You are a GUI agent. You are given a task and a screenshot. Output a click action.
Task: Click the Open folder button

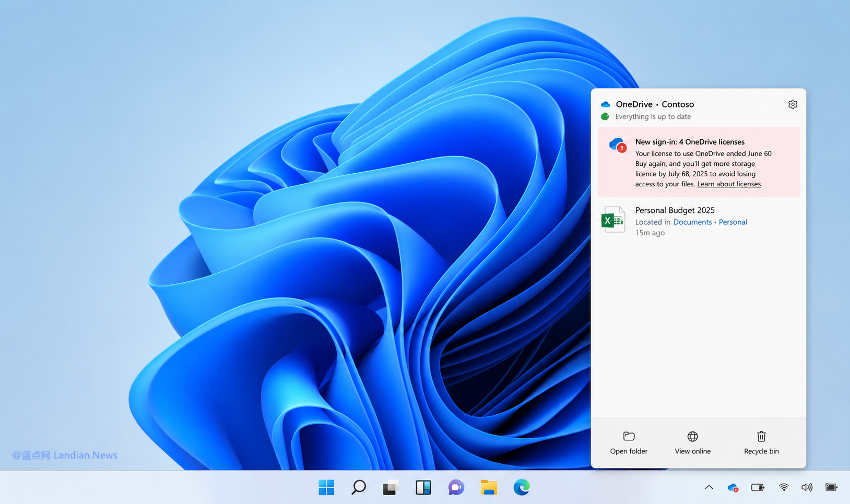pyautogui.click(x=629, y=443)
